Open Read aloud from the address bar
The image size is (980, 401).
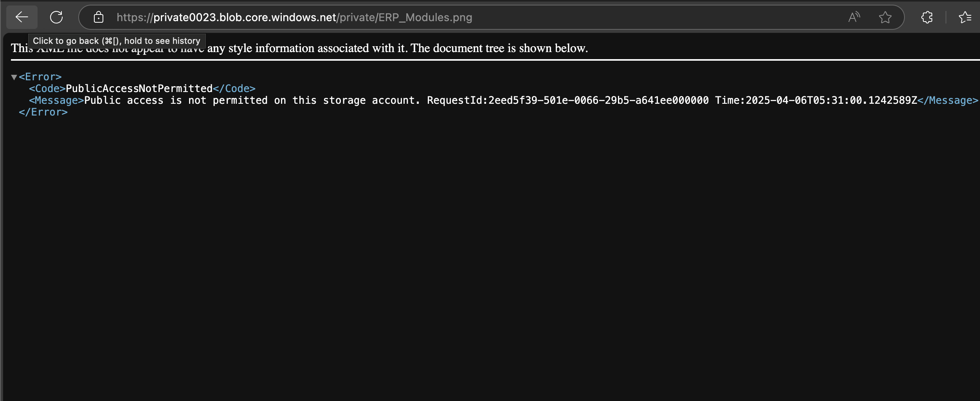pos(854,17)
